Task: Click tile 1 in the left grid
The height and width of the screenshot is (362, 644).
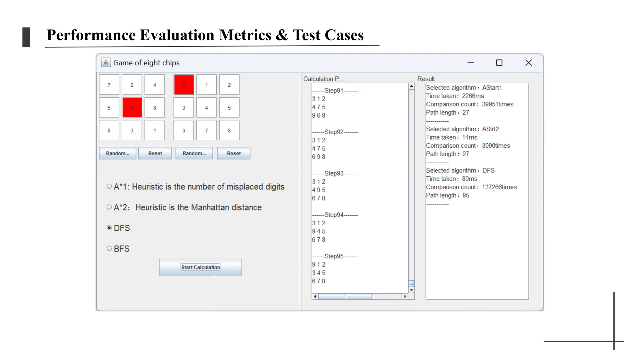Action: tap(155, 130)
